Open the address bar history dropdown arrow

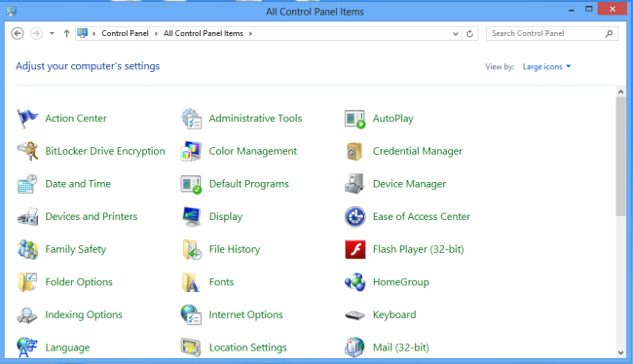point(456,34)
